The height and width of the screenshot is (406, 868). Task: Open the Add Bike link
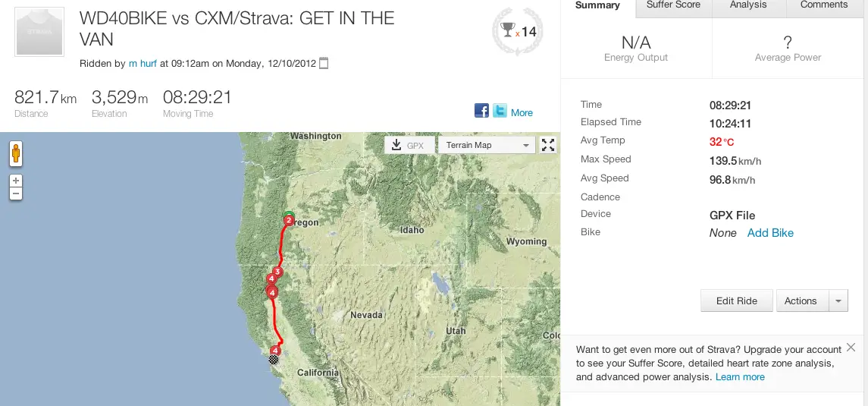pyautogui.click(x=770, y=233)
